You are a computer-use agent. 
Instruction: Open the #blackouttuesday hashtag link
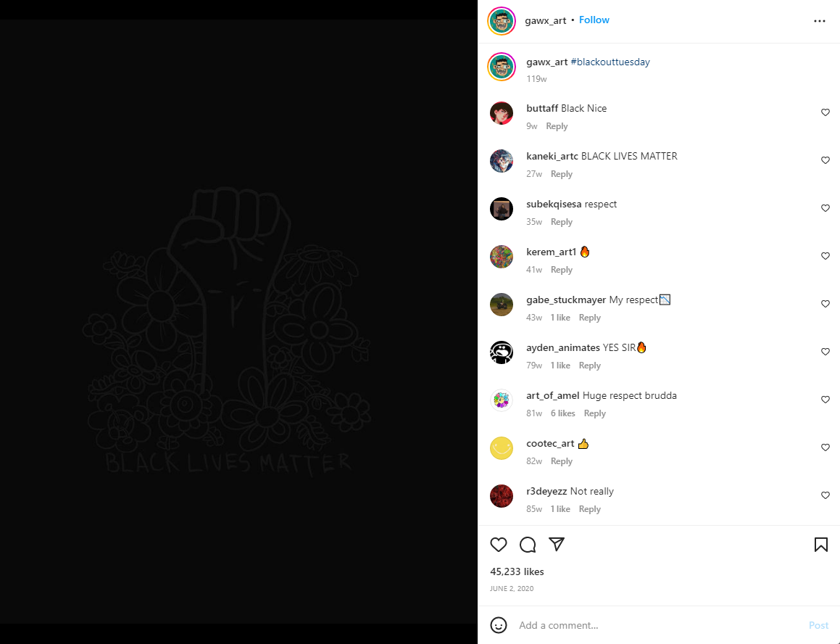coord(610,62)
